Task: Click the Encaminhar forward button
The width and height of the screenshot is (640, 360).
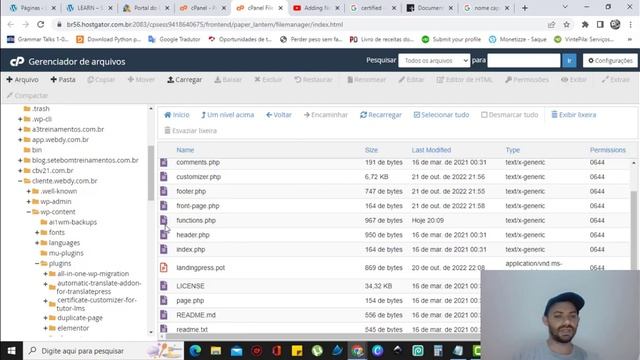Action: point(326,115)
